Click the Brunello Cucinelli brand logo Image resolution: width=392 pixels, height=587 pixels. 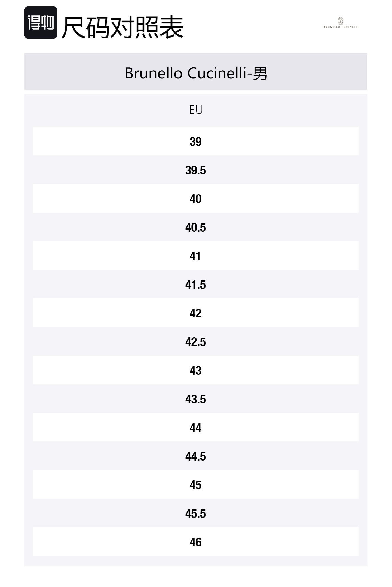pos(341,23)
